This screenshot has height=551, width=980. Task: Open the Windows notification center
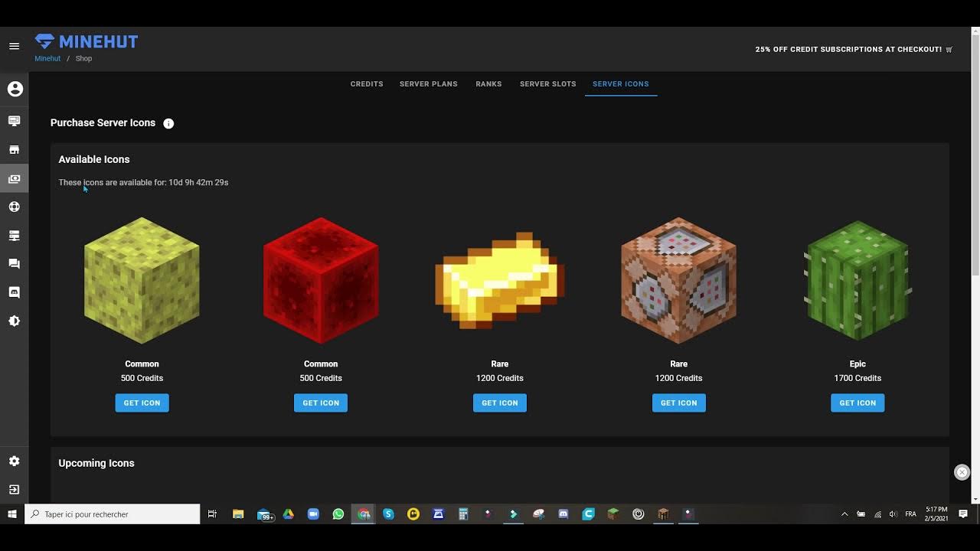[x=963, y=514]
